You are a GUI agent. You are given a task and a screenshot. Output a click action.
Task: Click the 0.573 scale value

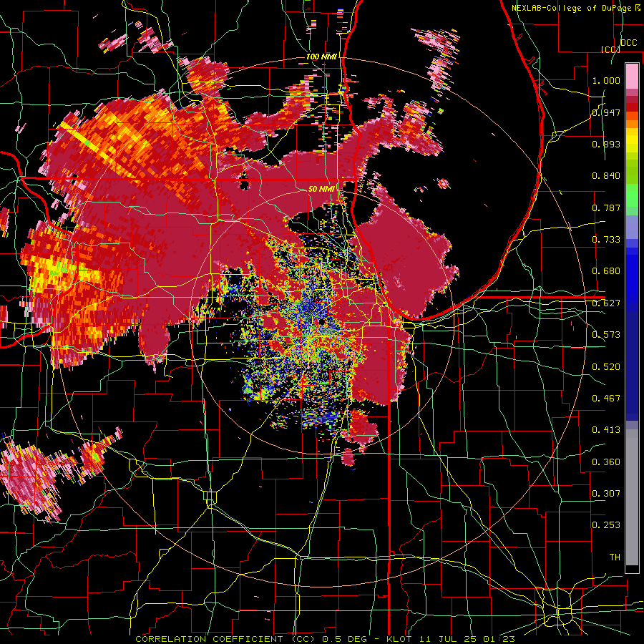pyautogui.click(x=606, y=335)
